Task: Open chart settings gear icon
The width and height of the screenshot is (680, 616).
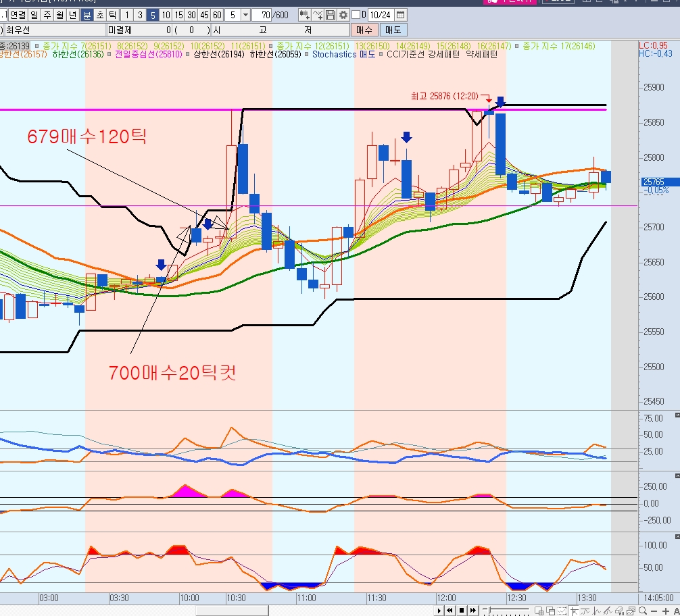Action: coord(343,15)
